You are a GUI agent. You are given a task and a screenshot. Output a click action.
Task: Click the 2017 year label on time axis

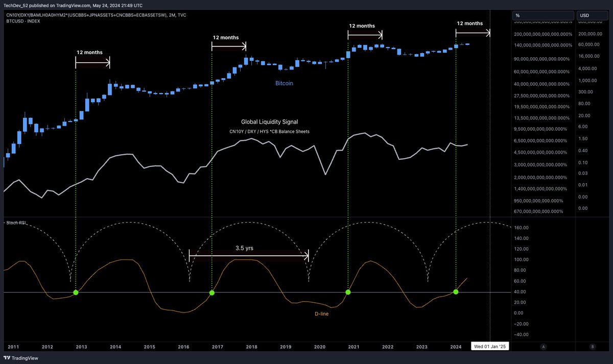[x=217, y=347]
